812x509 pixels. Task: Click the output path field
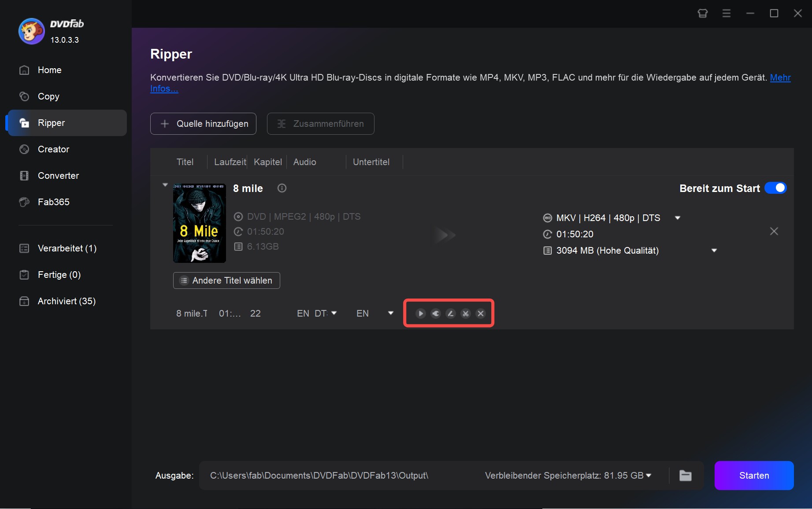(319, 476)
